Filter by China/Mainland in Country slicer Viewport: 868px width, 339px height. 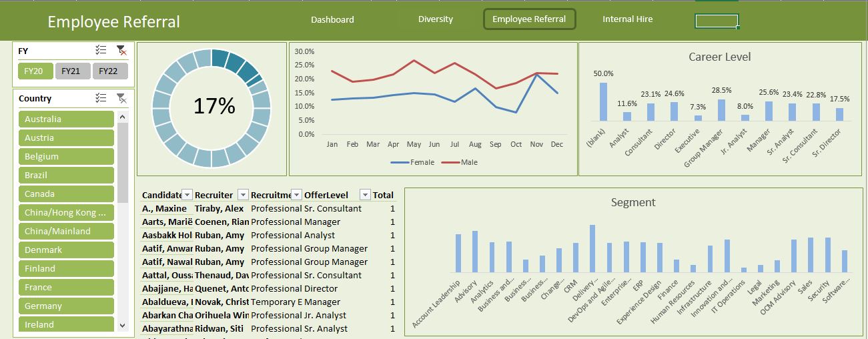pos(66,231)
